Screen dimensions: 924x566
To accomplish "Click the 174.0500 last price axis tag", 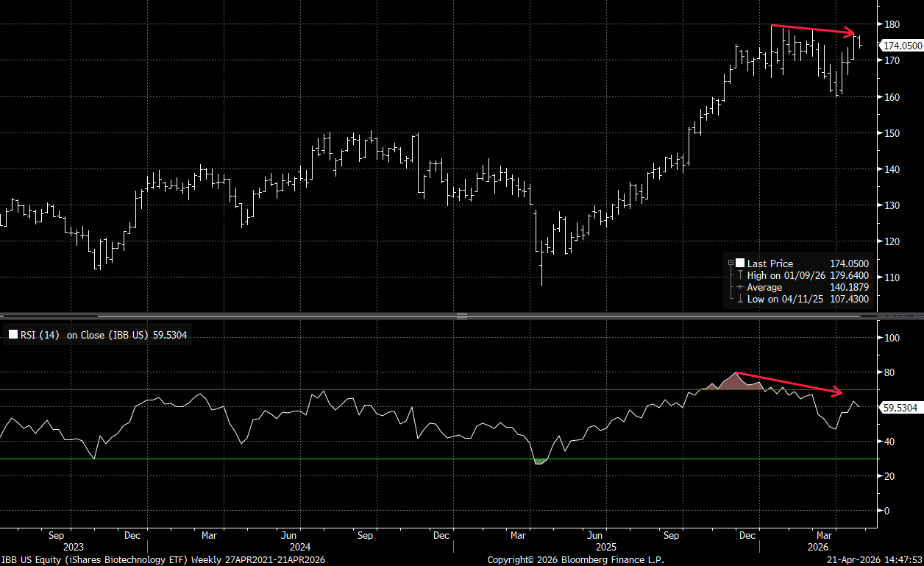I will coord(902,46).
